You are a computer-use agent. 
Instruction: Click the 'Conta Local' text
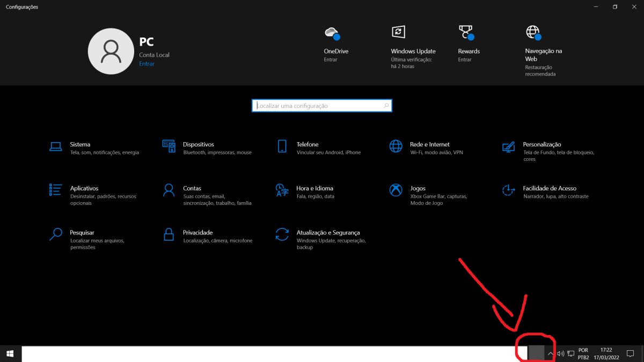155,55
